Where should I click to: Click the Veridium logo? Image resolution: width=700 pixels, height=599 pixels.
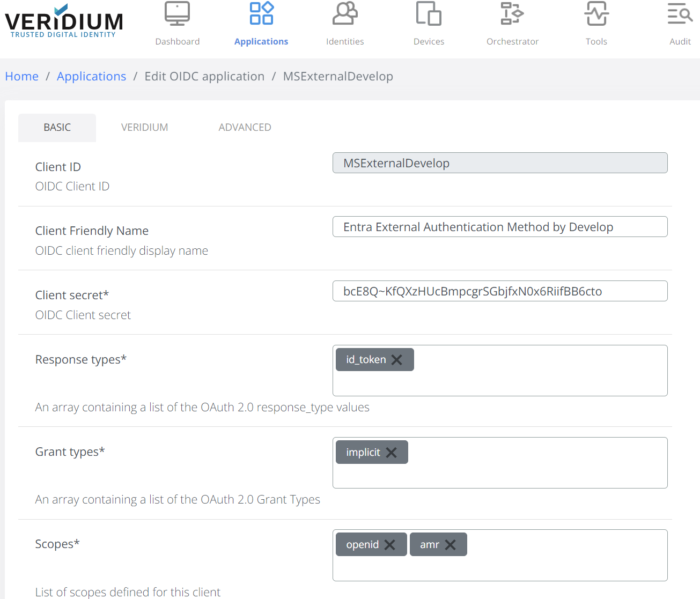(64, 23)
